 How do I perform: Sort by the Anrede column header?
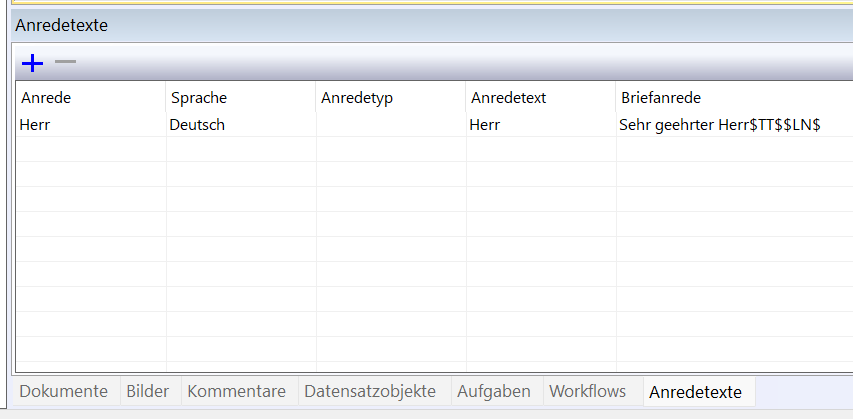click(x=91, y=97)
